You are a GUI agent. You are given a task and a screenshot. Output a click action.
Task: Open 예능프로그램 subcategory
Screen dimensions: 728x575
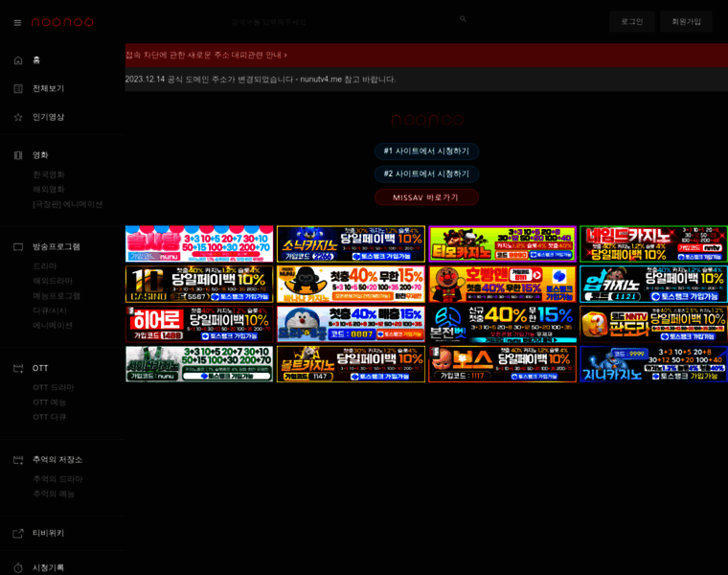pyautogui.click(x=57, y=296)
